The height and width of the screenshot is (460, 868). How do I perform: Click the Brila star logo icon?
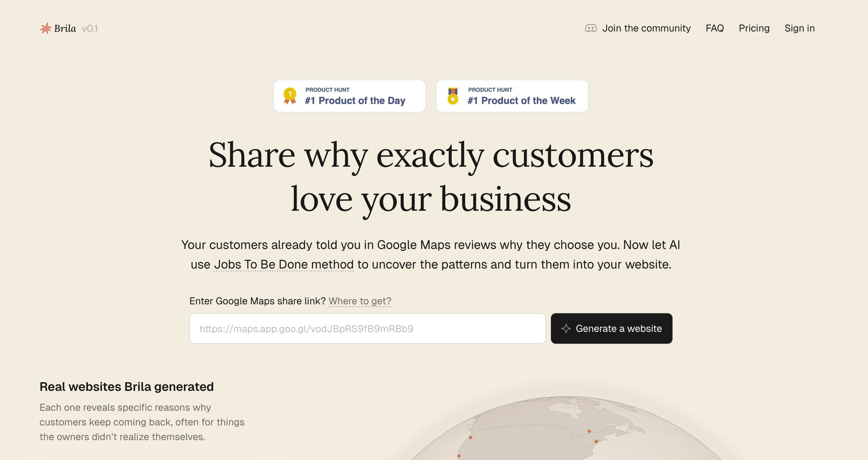point(46,28)
